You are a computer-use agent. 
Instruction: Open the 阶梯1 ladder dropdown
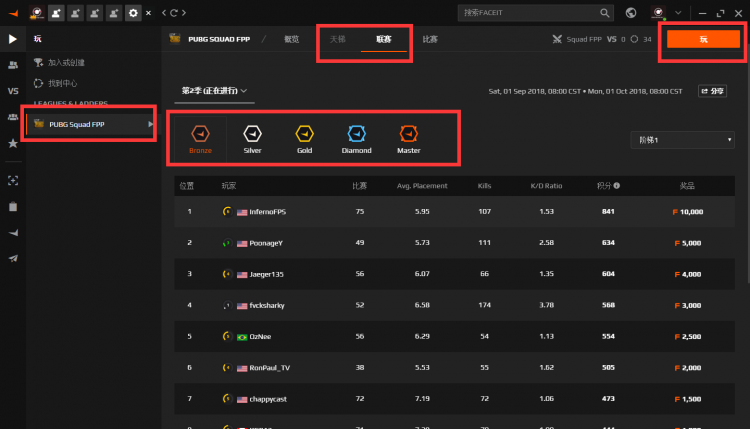point(683,140)
